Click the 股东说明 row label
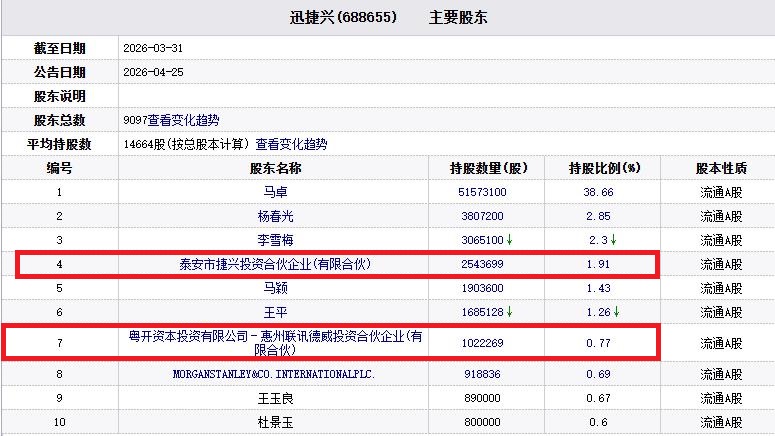775x436 pixels. pos(60,96)
